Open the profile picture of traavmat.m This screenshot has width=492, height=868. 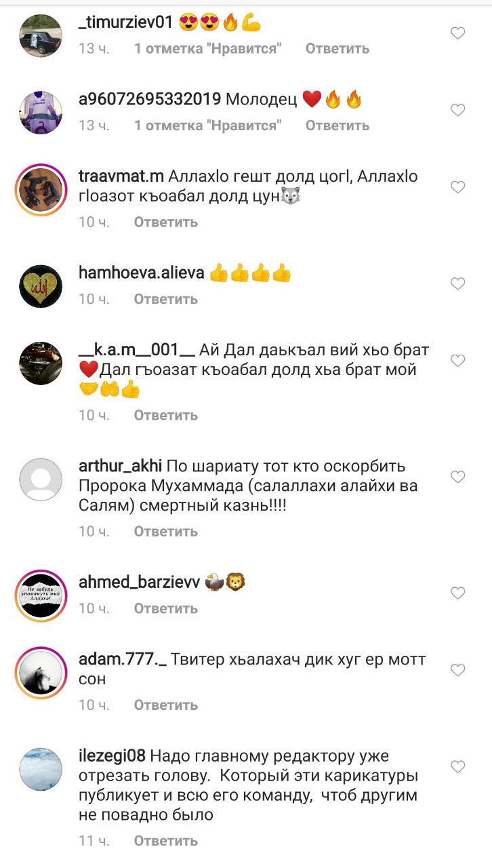41,189
